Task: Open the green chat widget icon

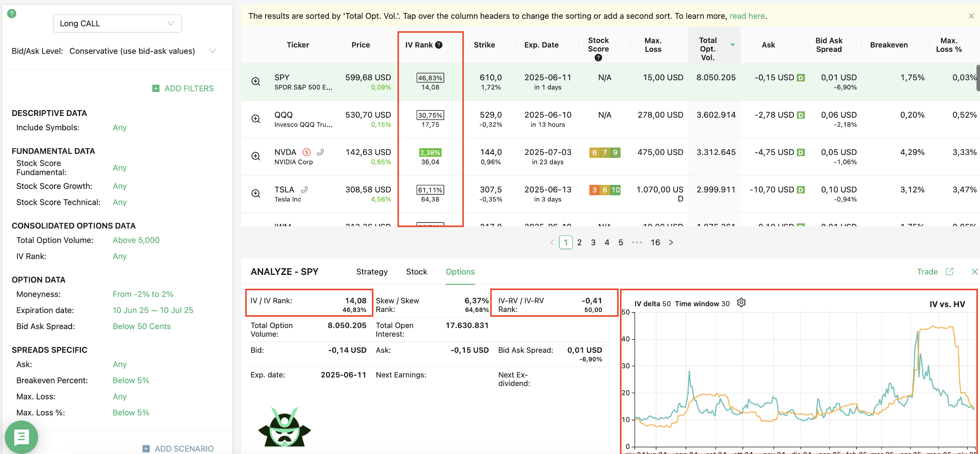Action: [x=21, y=437]
